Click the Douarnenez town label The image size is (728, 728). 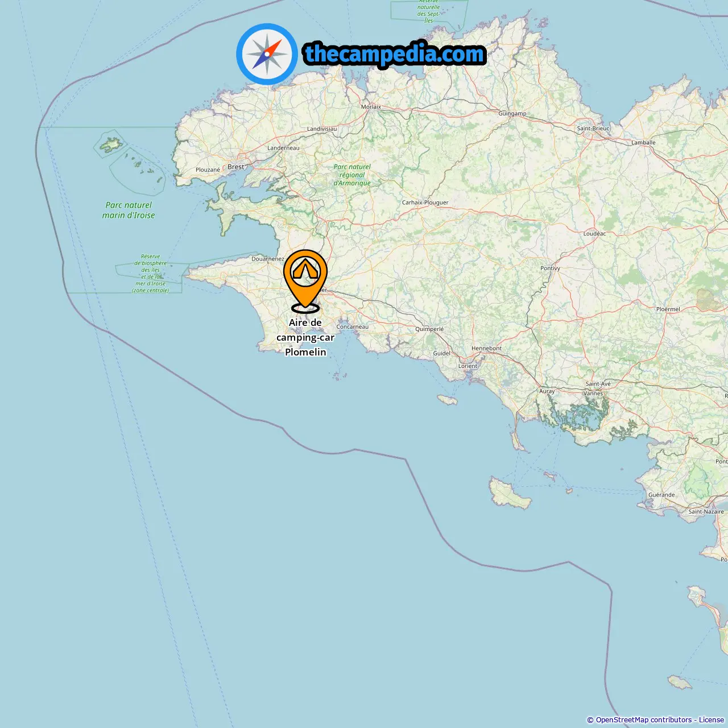[268, 259]
